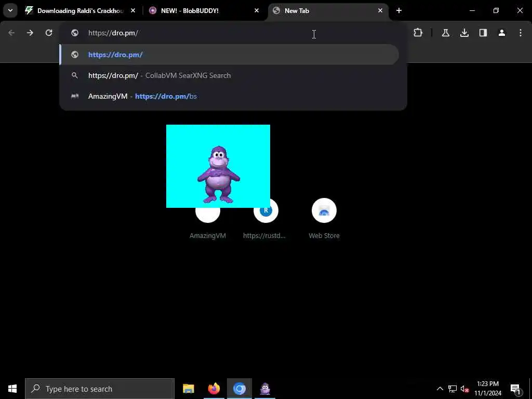The width and height of the screenshot is (532, 399).
Task: Minimize the browser window
Action: click(472, 11)
